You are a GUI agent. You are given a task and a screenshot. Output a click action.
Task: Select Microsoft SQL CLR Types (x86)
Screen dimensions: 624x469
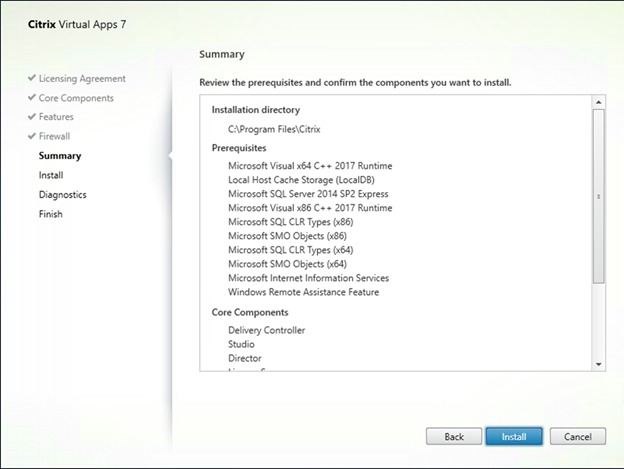(291, 222)
